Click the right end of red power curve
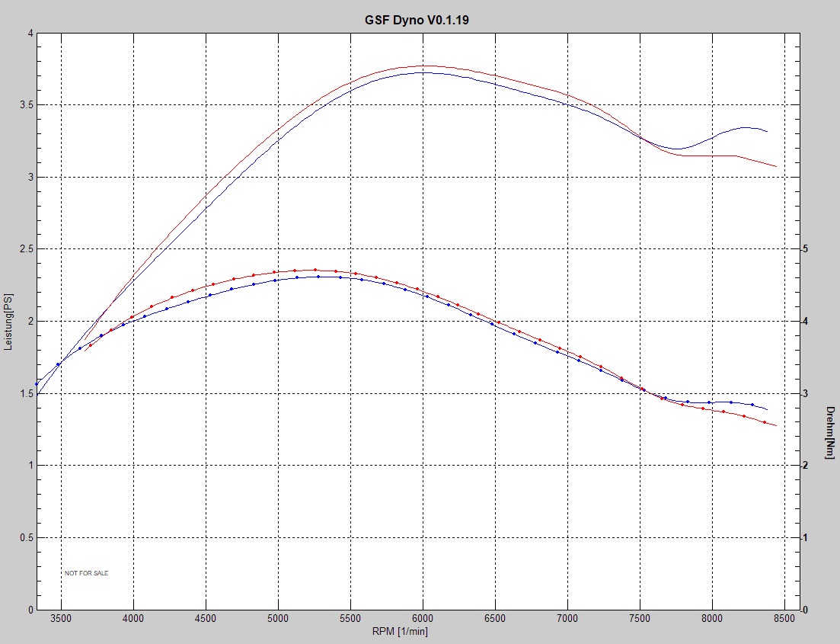This screenshot has height=644, width=840. (775, 166)
